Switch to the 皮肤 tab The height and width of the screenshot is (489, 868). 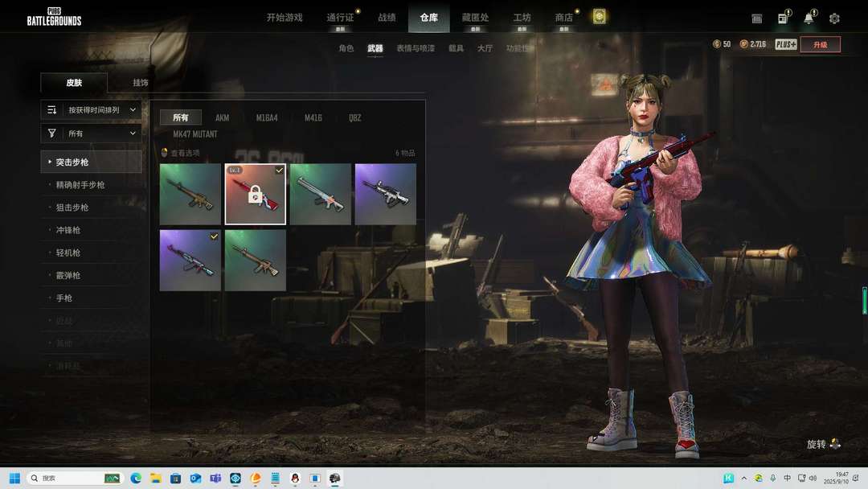pyautogui.click(x=74, y=83)
